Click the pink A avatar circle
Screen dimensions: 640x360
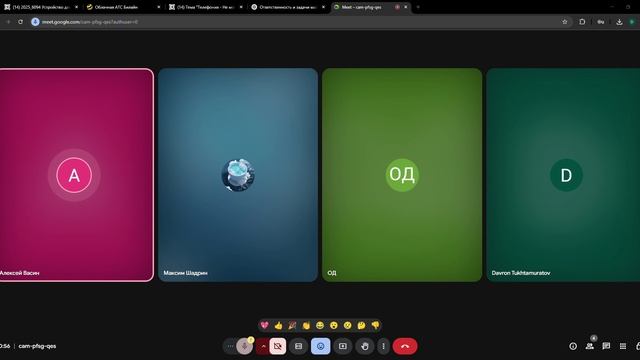pos(74,175)
